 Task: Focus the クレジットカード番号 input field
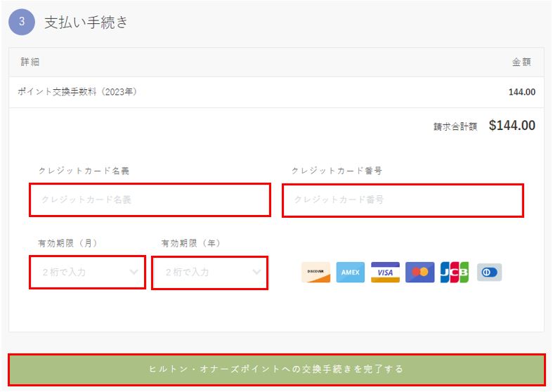[403, 200]
